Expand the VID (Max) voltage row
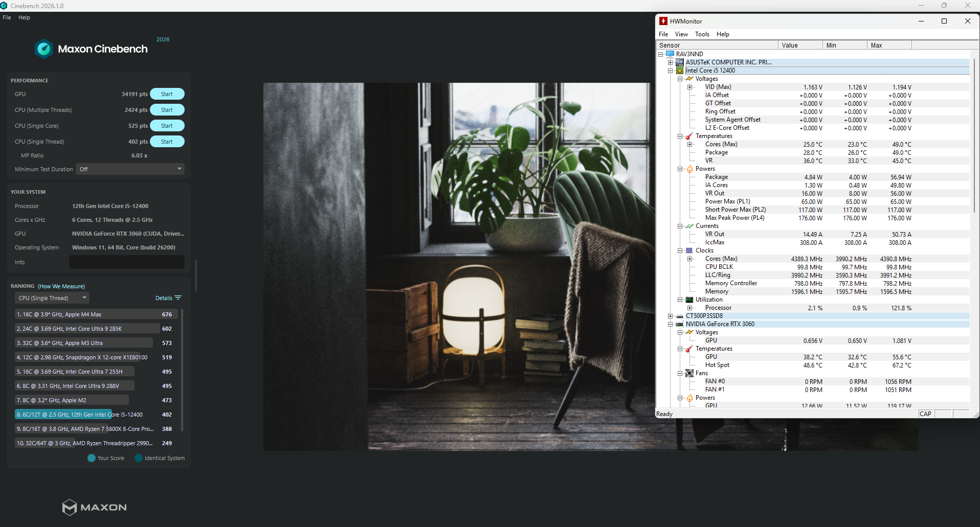Viewport: 980px width, 527px height. 689,87
